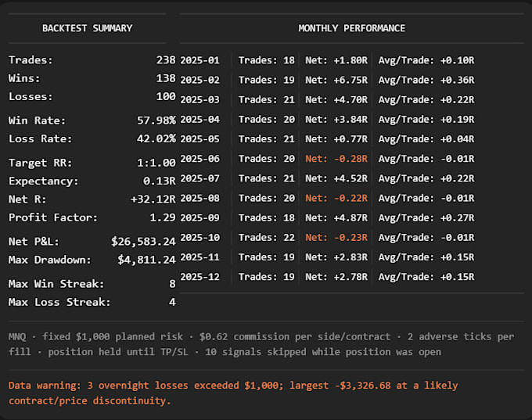
Task: Click Trades: 21 in the 2025-03 row
Action: 267,100
